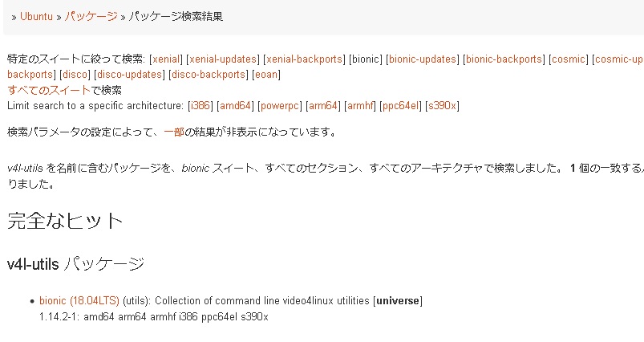644x342 pixels.
Task: Open the bionic-backports suite link
Action: coord(504,59)
